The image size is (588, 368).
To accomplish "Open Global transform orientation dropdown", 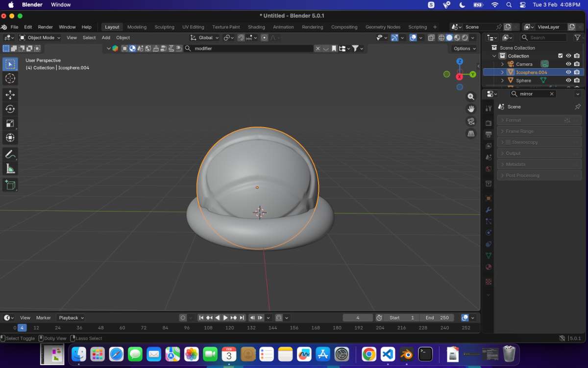I will (x=205, y=38).
